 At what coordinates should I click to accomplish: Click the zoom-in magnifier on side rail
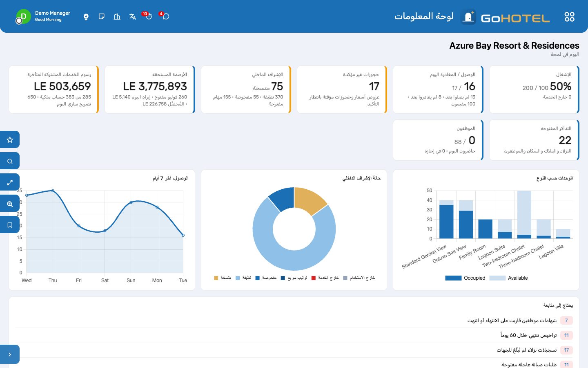pyautogui.click(x=10, y=204)
